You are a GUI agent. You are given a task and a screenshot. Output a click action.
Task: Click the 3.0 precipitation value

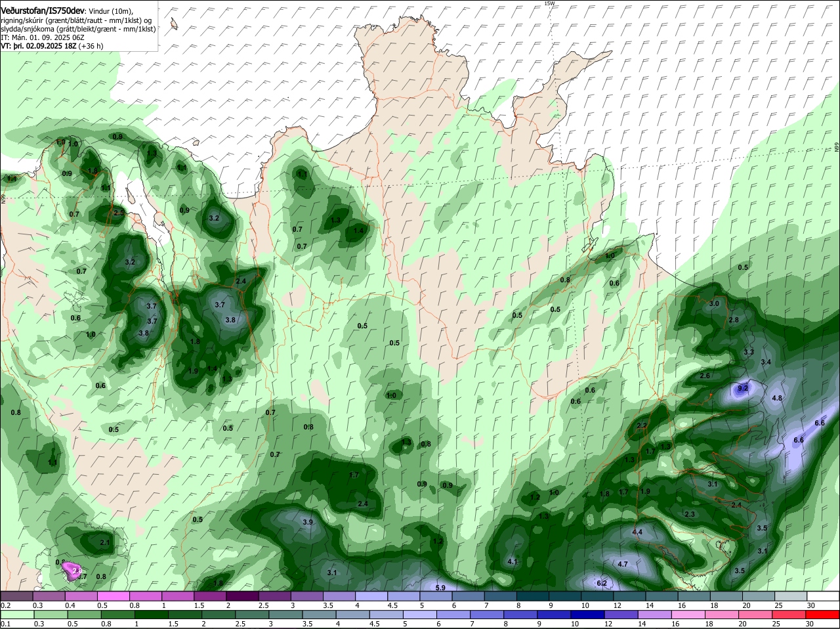coord(715,304)
